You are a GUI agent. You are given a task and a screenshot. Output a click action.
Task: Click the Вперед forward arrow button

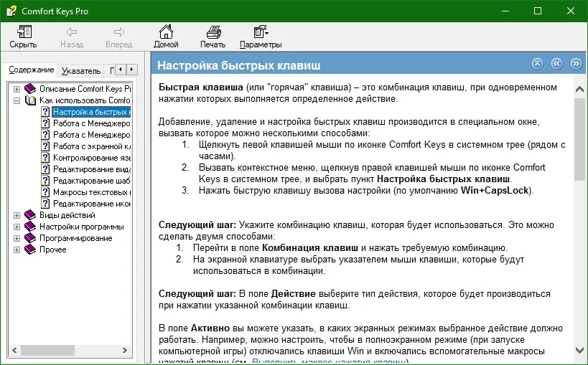click(119, 37)
